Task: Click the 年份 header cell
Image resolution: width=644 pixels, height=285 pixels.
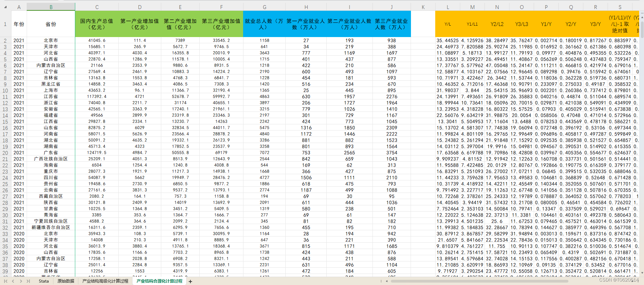Action: (x=19, y=24)
